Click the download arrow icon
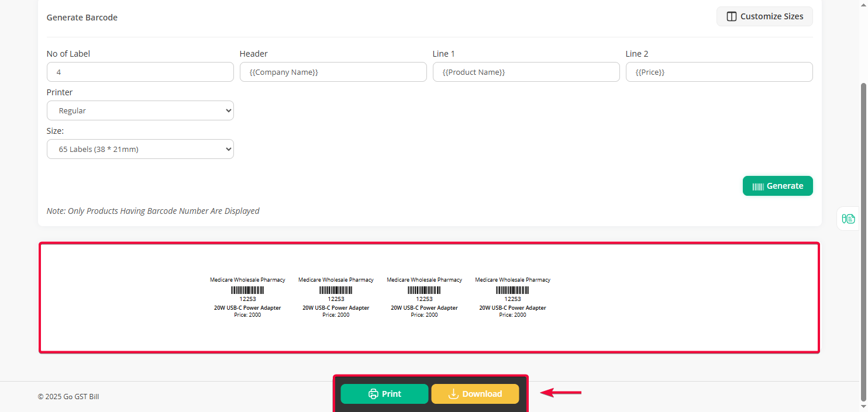868x412 pixels. 453,394
